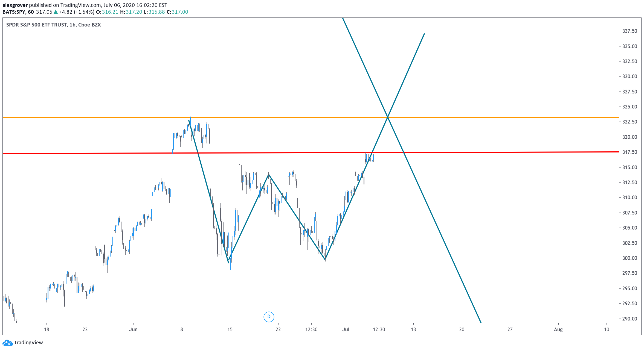Click the 332.50 price axis label
The image size is (644, 350).
click(x=630, y=61)
